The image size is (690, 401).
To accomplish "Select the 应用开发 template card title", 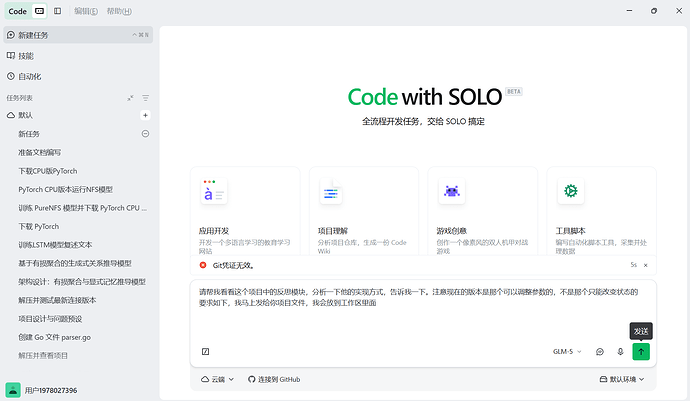I will (214, 231).
